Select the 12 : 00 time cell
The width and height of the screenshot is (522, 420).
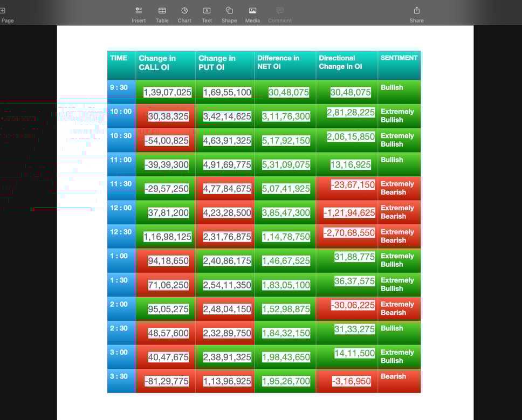[x=121, y=212]
